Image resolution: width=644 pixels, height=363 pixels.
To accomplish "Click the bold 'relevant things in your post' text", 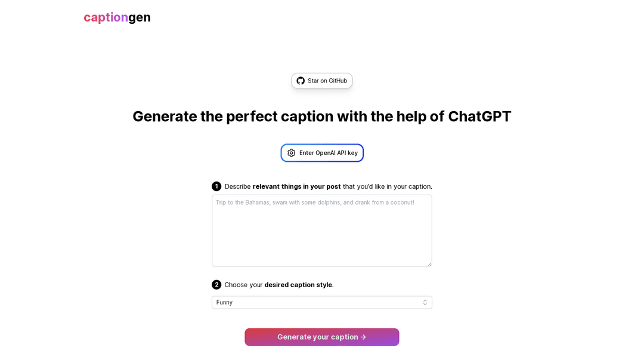I will click(x=296, y=186).
